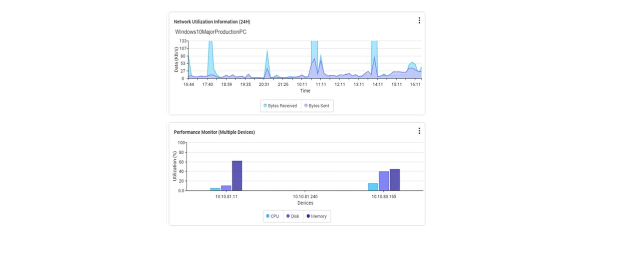This screenshot has height=254, width=644.
Task: Click the 16:11 time axis label
Action: coord(415,84)
